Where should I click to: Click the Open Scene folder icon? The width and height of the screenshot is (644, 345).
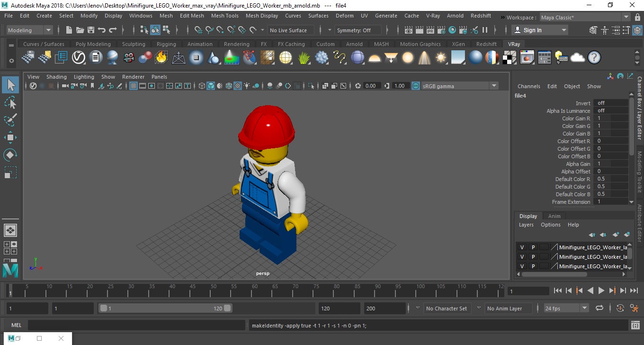click(x=80, y=30)
